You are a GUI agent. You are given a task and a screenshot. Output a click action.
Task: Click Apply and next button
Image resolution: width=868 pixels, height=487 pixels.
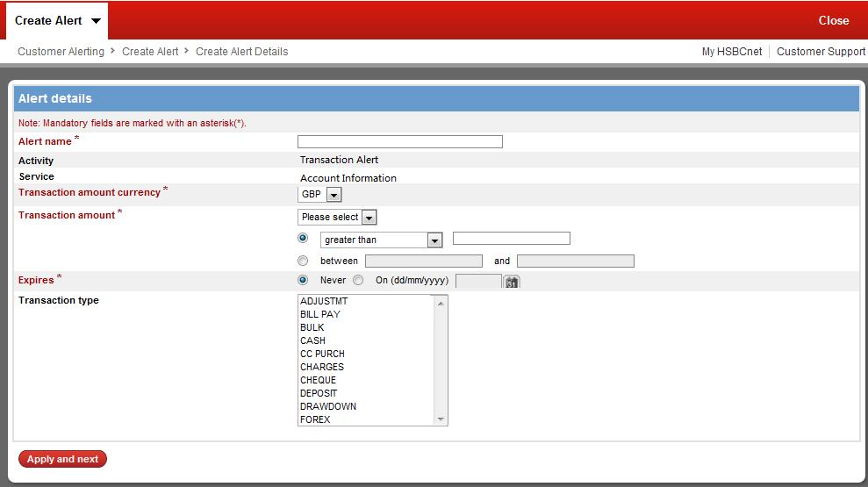point(62,459)
